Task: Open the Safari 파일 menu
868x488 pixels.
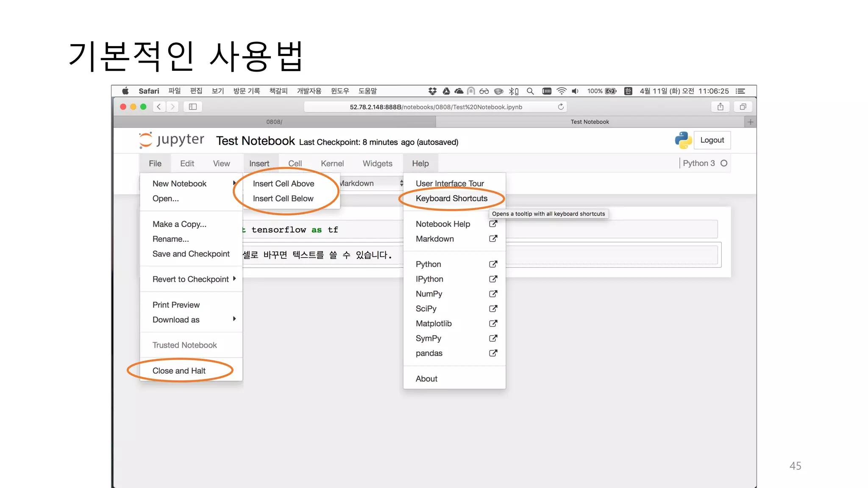Action: coord(174,91)
